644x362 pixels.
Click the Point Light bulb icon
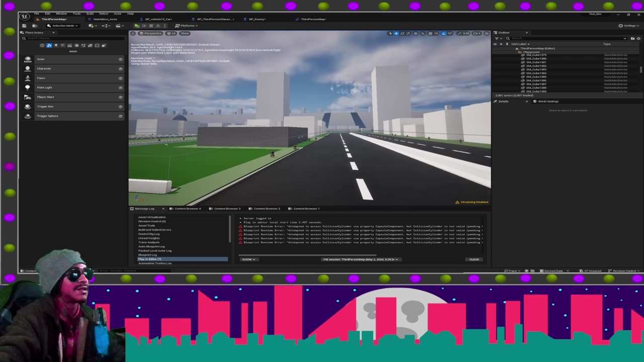(28, 87)
